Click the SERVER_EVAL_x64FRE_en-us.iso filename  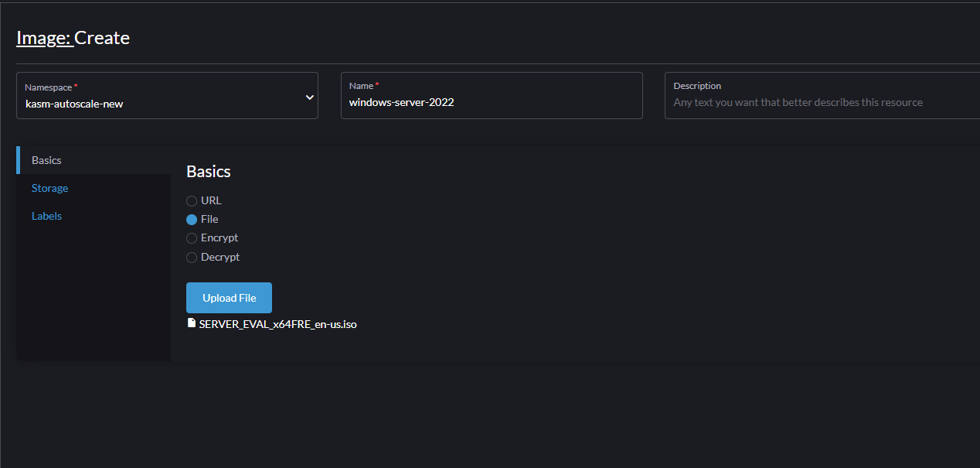(277, 324)
